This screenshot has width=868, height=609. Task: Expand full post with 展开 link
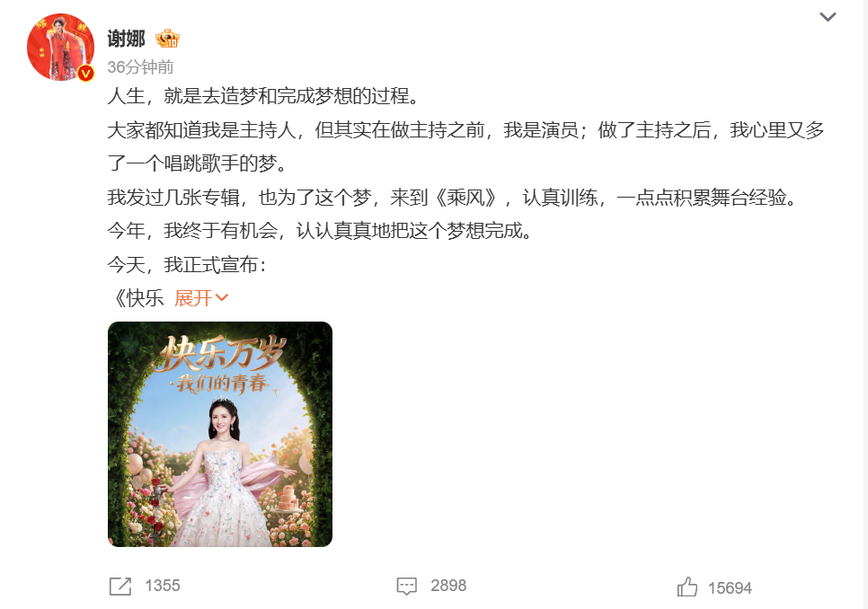[x=193, y=298]
